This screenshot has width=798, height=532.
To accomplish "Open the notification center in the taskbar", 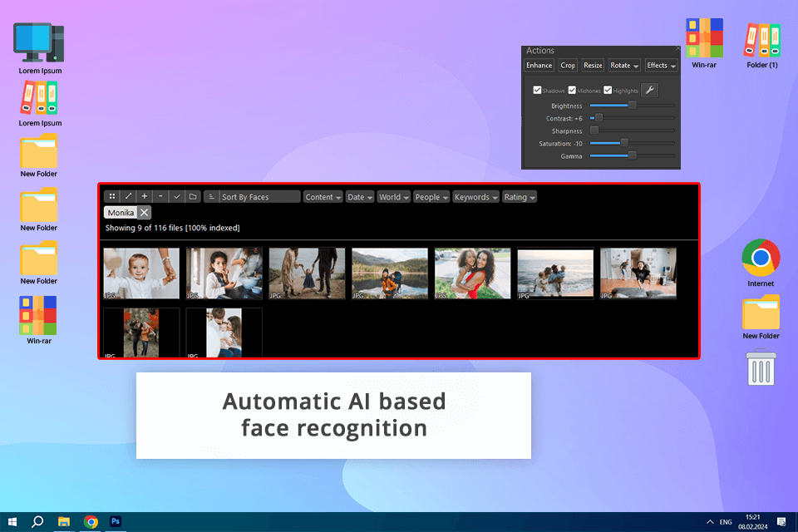I will click(781, 522).
